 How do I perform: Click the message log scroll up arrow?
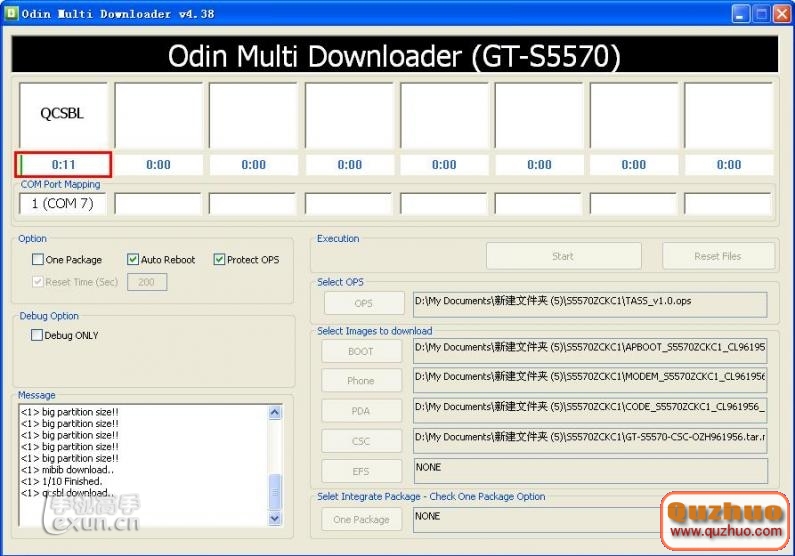(x=275, y=413)
